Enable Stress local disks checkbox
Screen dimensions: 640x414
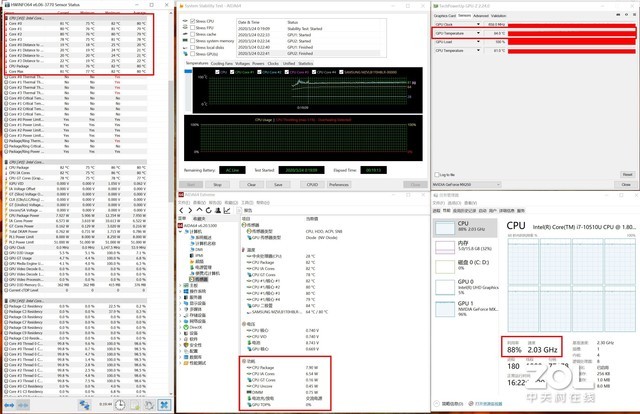[193, 47]
